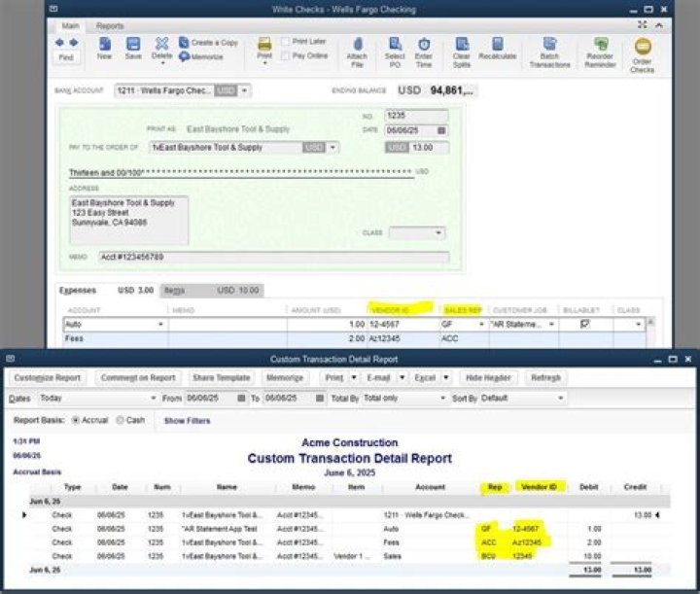
Task: Switch to Reports ribbon tab
Action: [x=110, y=26]
